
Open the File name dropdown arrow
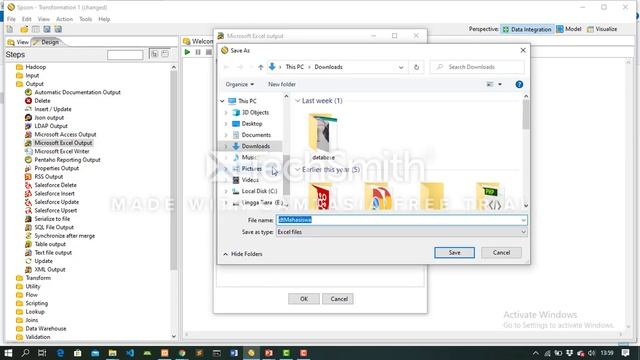pos(523,220)
